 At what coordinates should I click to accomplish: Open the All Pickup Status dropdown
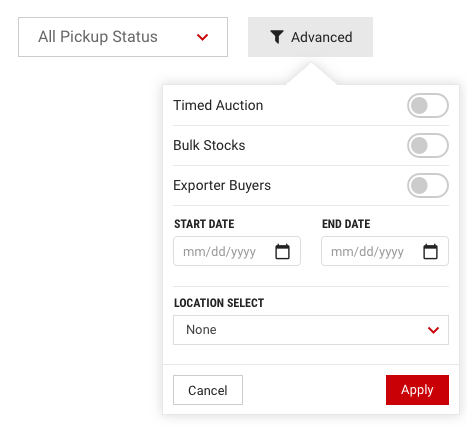[123, 37]
